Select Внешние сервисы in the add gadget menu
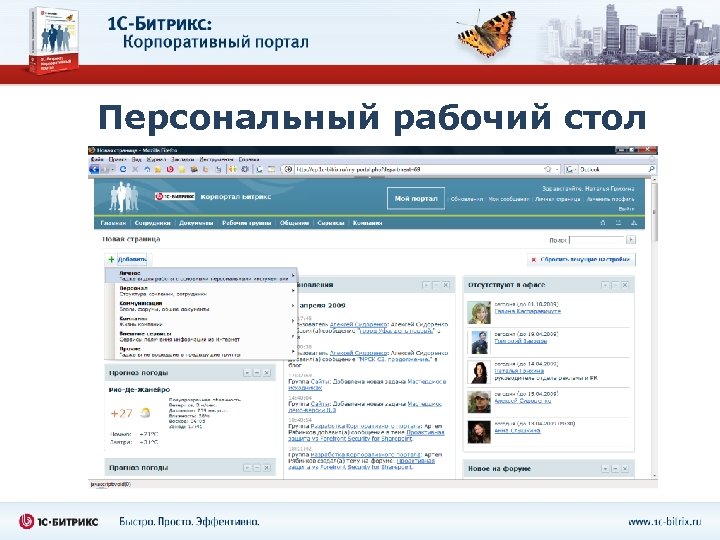720x540 pixels. 201,336
